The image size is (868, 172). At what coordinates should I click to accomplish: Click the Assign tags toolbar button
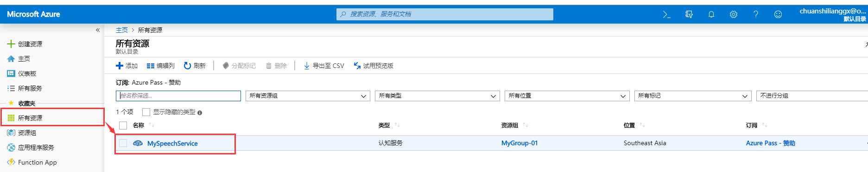coord(239,66)
